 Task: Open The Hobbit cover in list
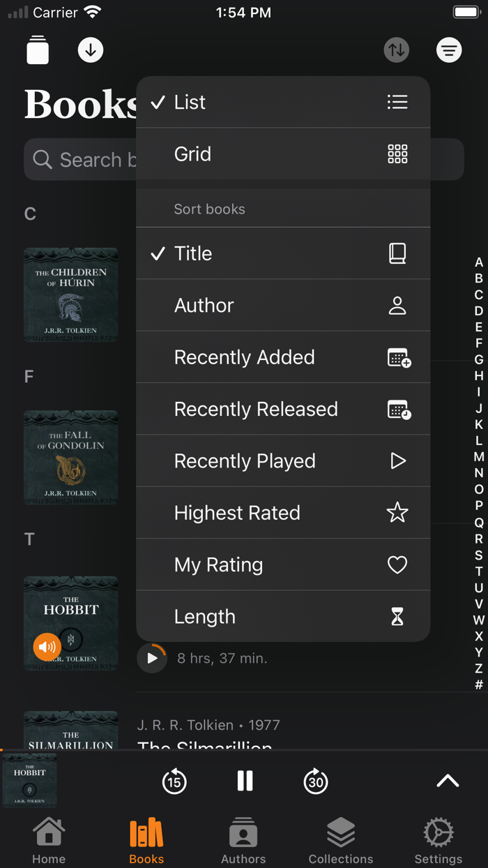[x=71, y=623]
